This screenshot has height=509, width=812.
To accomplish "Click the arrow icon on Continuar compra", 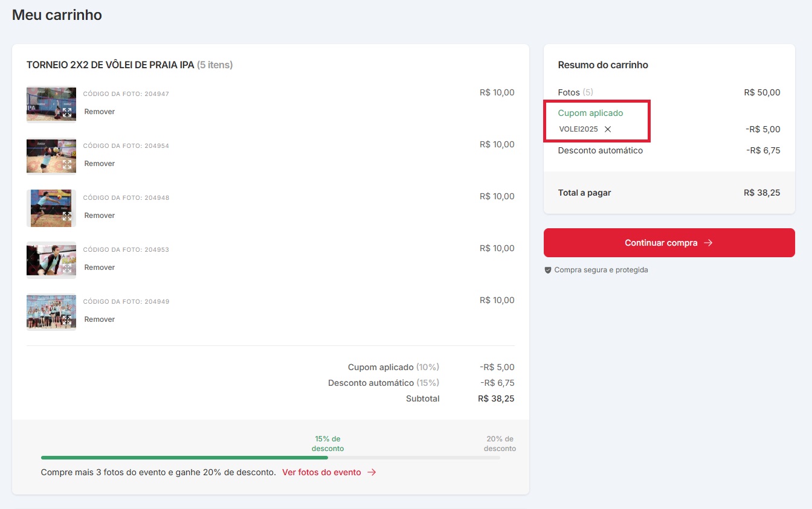I will pos(709,243).
